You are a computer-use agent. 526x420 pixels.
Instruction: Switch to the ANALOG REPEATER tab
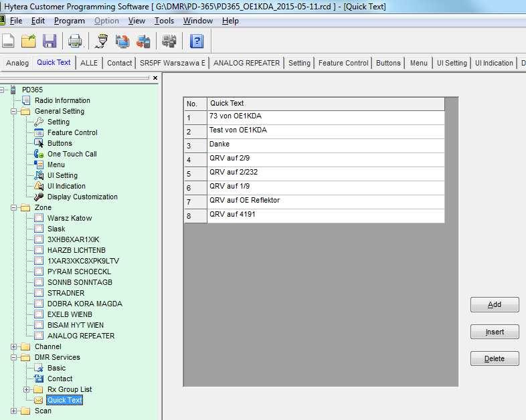coord(246,63)
